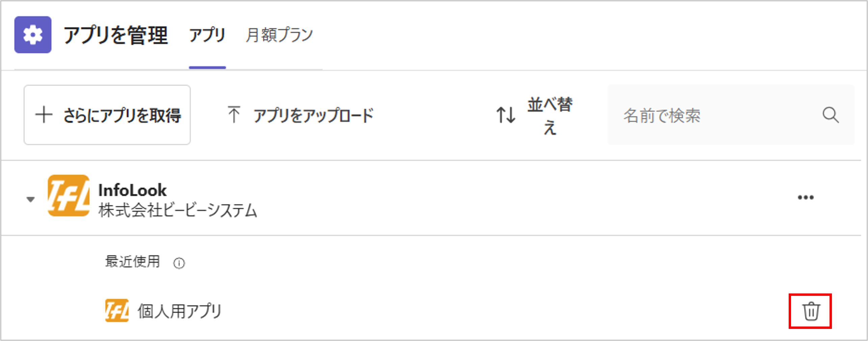Click the 個人用アプリ entry

[179, 311]
